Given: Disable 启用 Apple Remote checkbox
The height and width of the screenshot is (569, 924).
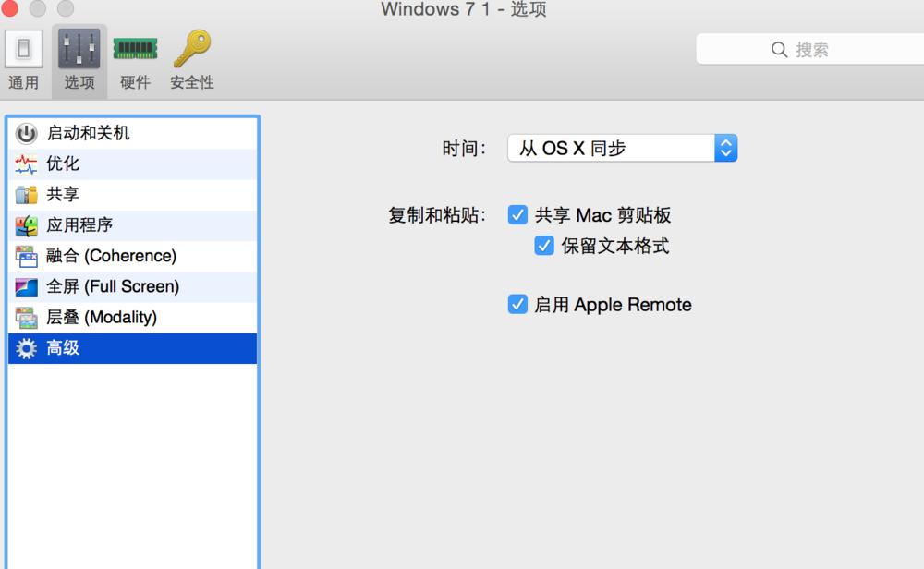Looking at the screenshot, I should (x=517, y=305).
